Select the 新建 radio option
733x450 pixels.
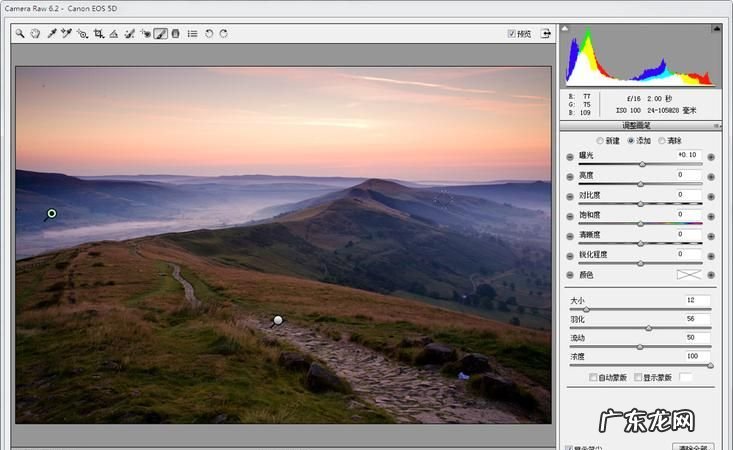(x=600, y=140)
